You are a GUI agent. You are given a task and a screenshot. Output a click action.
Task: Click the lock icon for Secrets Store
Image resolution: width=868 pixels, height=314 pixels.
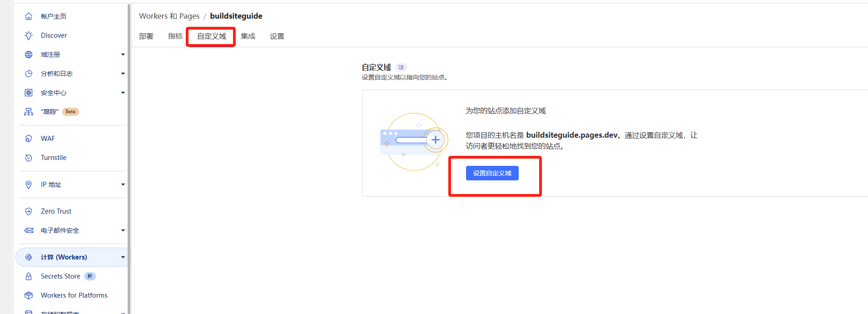point(29,276)
